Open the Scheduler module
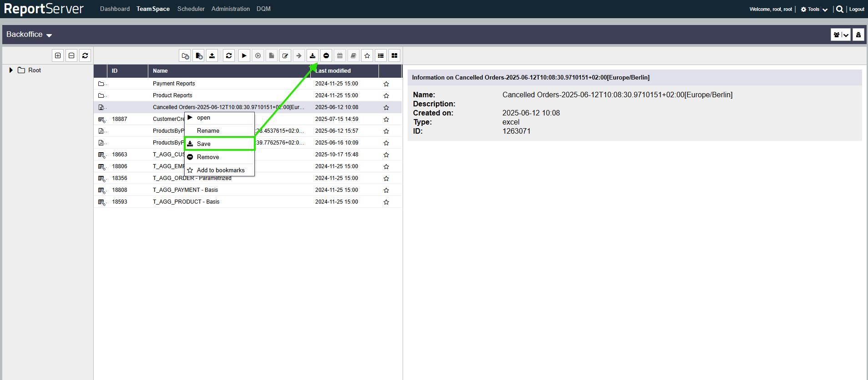Screen dimensions: 868x380 (x=191, y=9)
